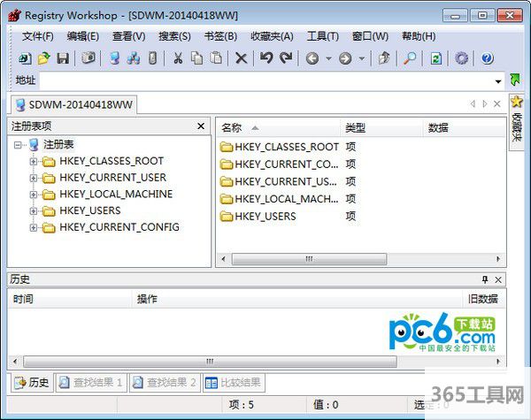Open the 工具(T) menu
Viewport: 531px width, 420px height.
[x=322, y=36]
